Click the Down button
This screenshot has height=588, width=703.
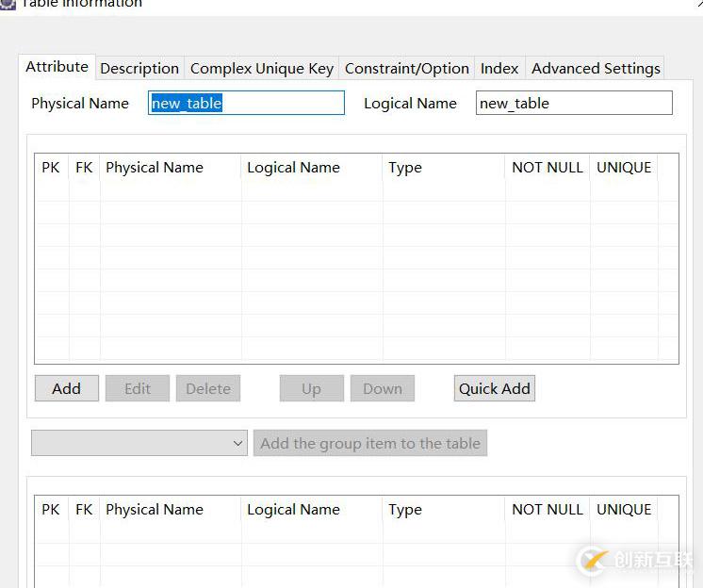click(383, 388)
